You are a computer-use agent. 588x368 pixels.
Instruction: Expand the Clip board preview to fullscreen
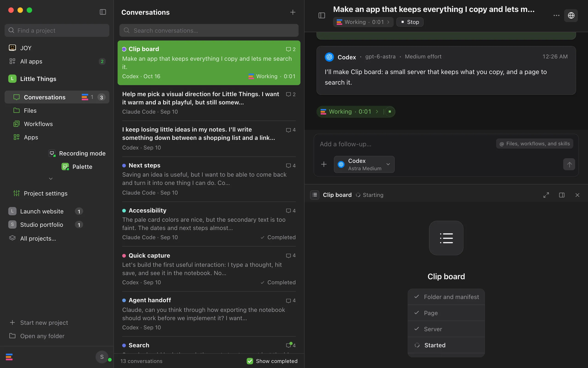pos(546,195)
